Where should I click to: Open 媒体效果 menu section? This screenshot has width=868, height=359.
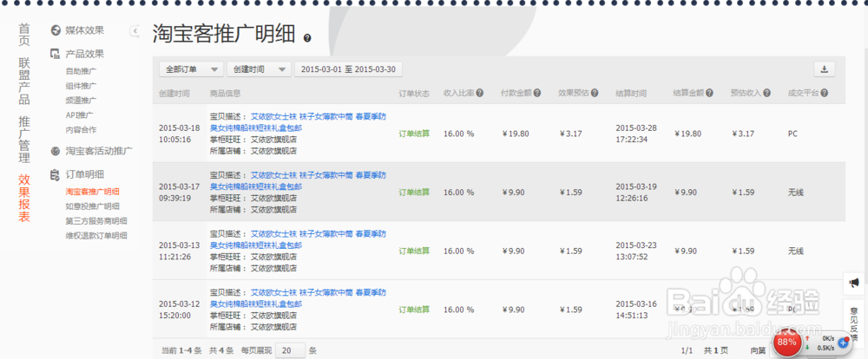(85, 30)
